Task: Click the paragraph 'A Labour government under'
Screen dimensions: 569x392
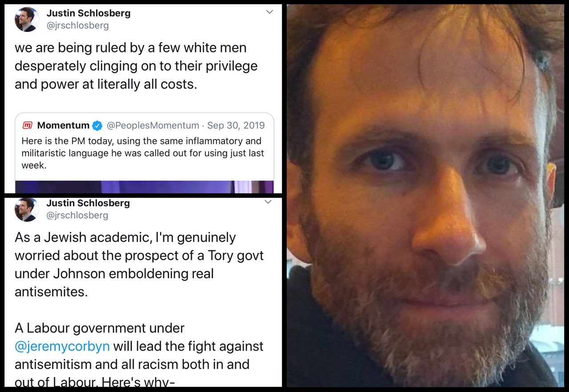Action: pos(100,328)
